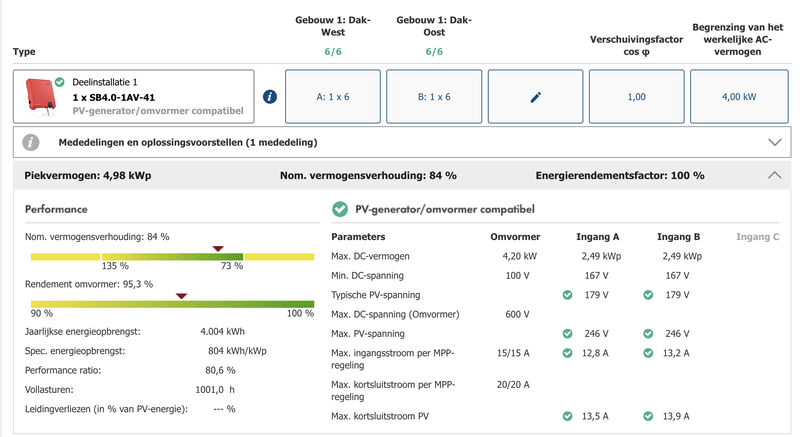
Task: Open the A: 1 x 6 string configuration
Action: point(333,96)
